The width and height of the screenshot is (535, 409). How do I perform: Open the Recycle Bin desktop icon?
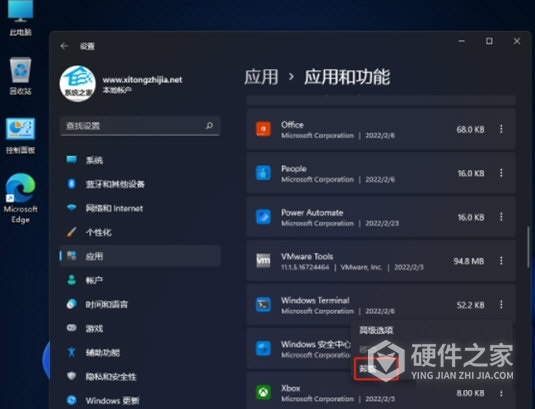pyautogui.click(x=20, y=76)
